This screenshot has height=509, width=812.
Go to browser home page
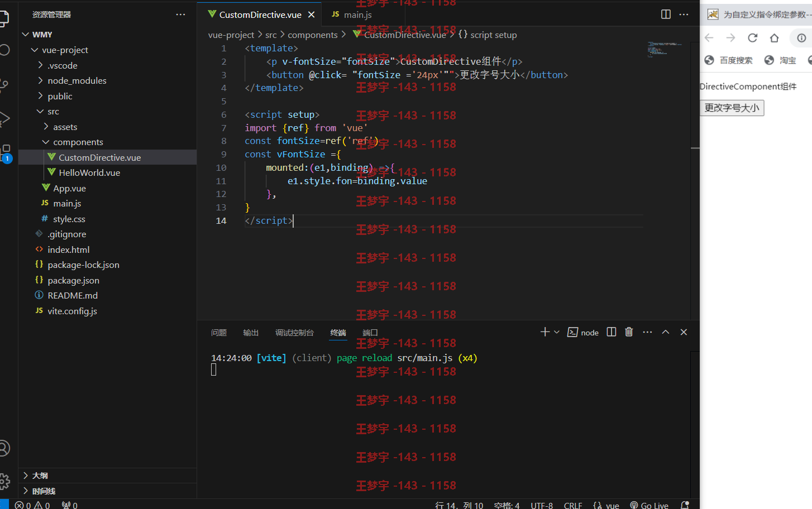(x=774, y=38)
